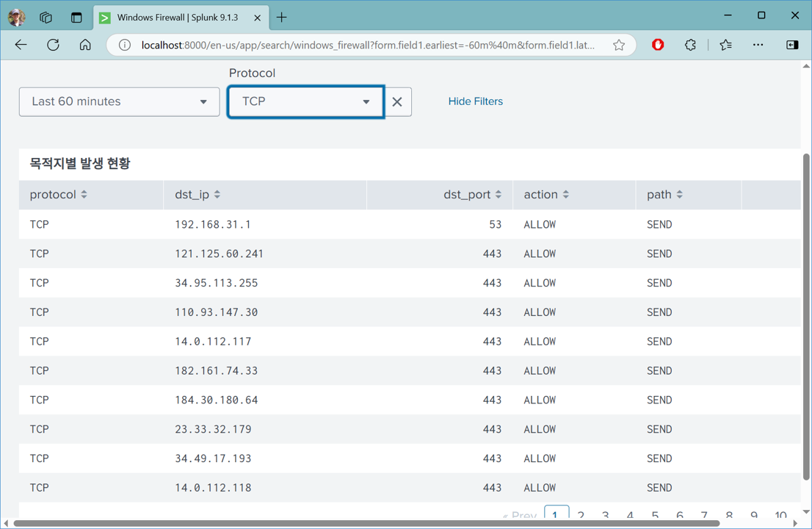Image resolution: width=812 pixels, height=529 pixels.
Task: Sort table by path column
Action: (664, 195)
